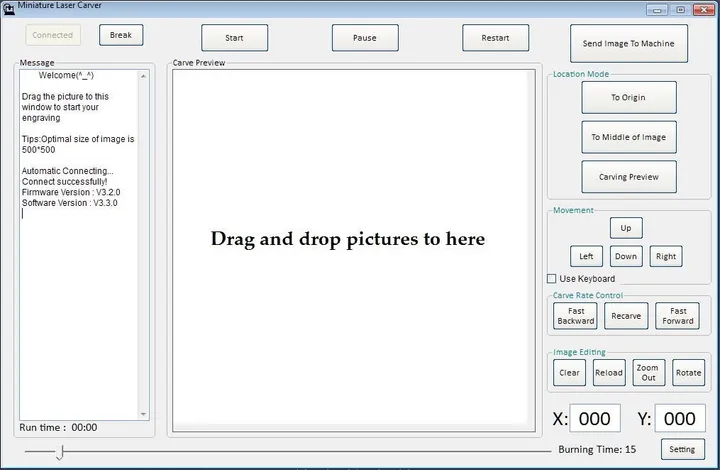720x470 pixels.
Task: Move the laser Right
Action: pyautogui.click(x=666, y=256)
